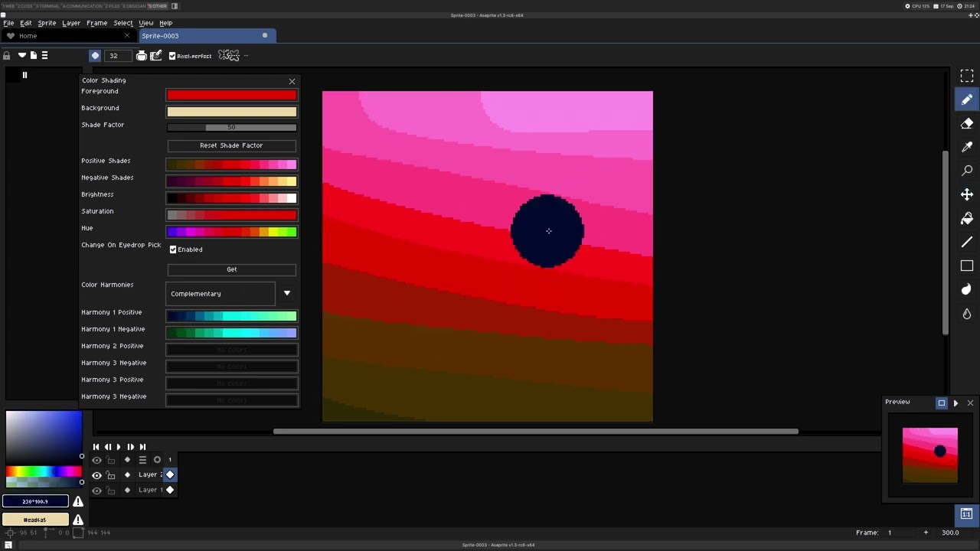Viewport: 980px width, 551px height.
Task: Select the Blur droplet tool
Action: [x=967, y=313]
